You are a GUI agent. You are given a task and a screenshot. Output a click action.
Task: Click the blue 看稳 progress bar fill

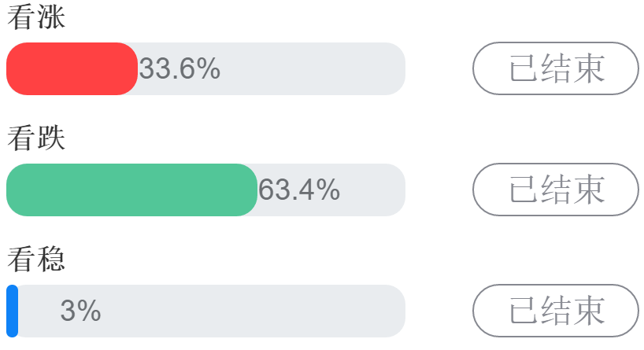12,311
